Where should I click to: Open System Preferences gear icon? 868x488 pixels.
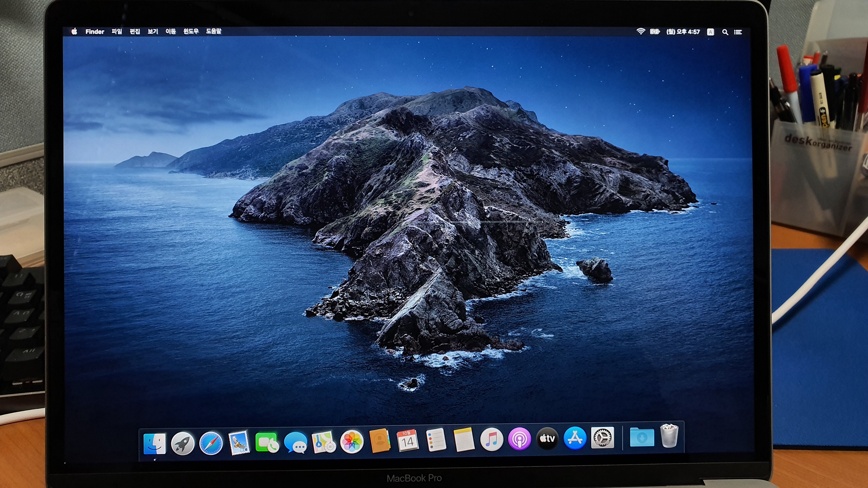coord(603,437)
